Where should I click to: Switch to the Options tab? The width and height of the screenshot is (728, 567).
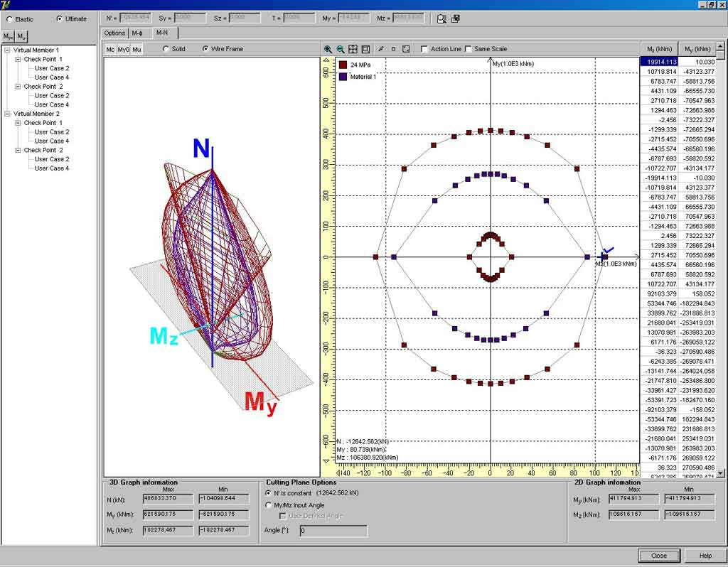point(114,33)
